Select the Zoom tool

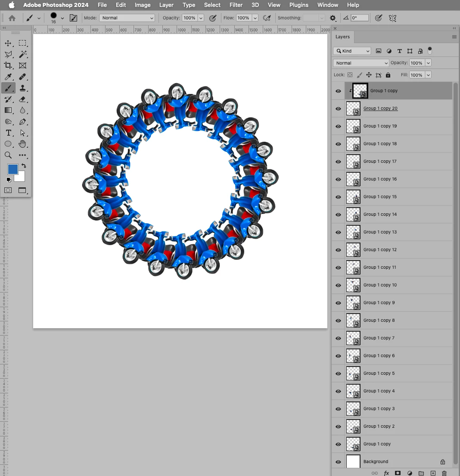(8, 155)
